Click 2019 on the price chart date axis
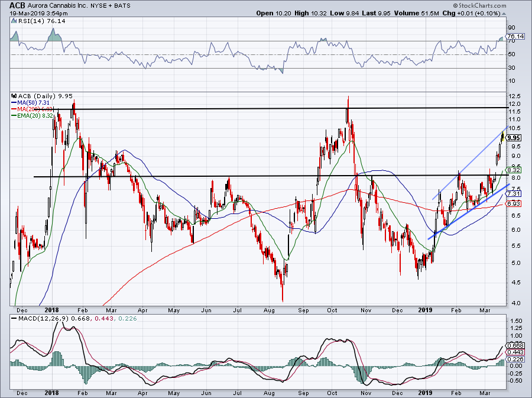This screenshot has width=532, height=398. click(x=425, y=310)
